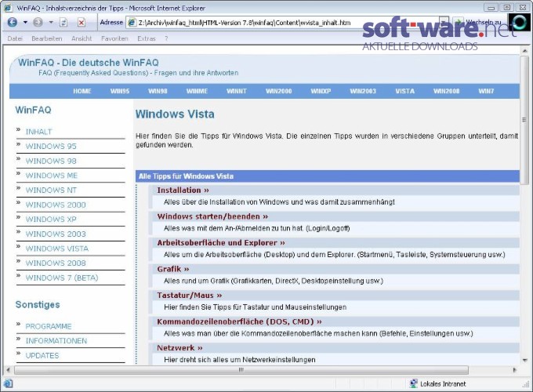533x392 pixels.
Task: Select WIN98 in the blue navigation bar
Action: tap(158, 91)
